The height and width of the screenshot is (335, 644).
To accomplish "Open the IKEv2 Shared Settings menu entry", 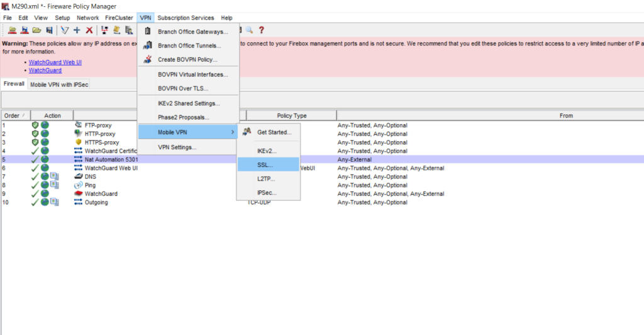I will click(188, 103).
